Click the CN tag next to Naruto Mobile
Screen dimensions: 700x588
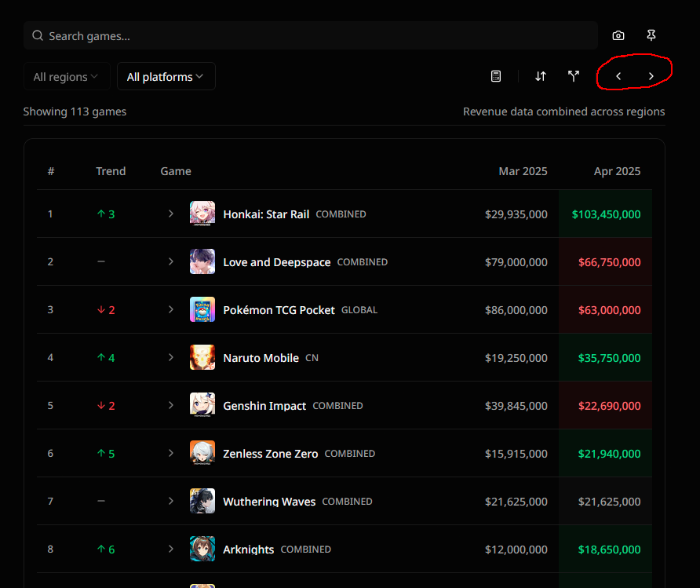coord(312,358)
